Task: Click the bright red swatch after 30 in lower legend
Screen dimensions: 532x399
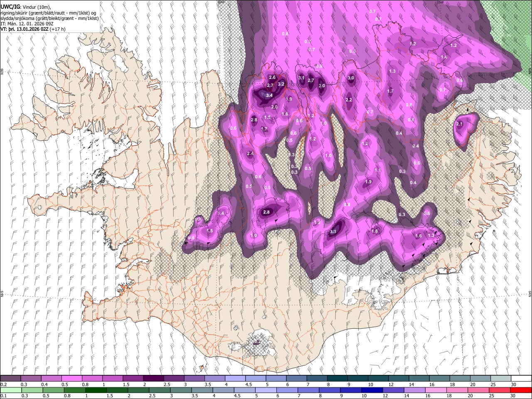Action: [x=521, y=390]
